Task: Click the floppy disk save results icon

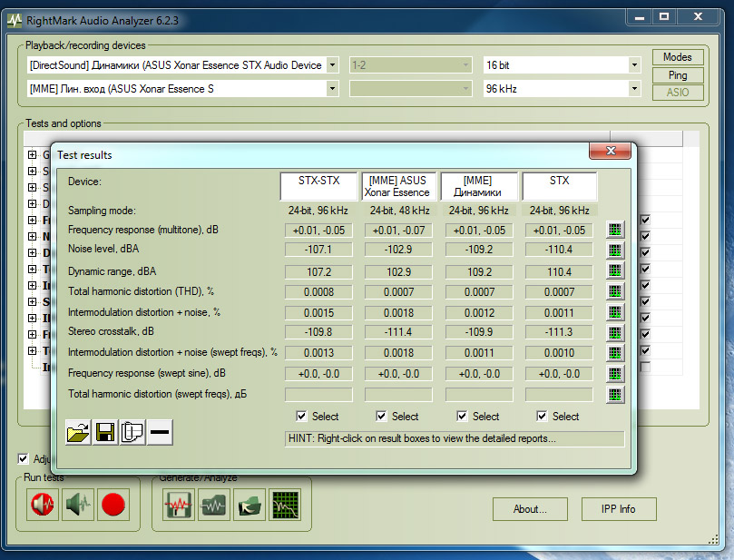Action: click(x=105, y=432)
